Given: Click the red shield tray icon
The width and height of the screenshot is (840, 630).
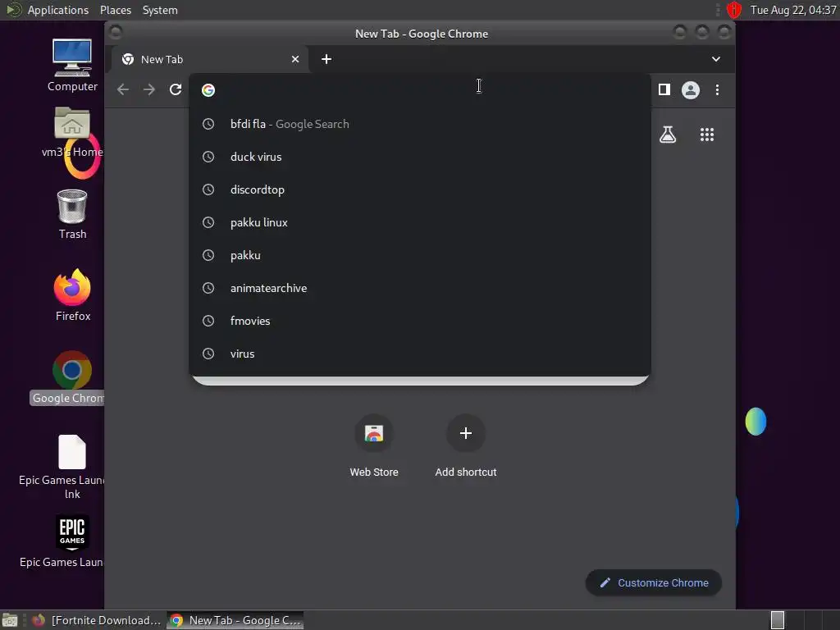Looking at the screenshot, I should (x=734, y=10).
